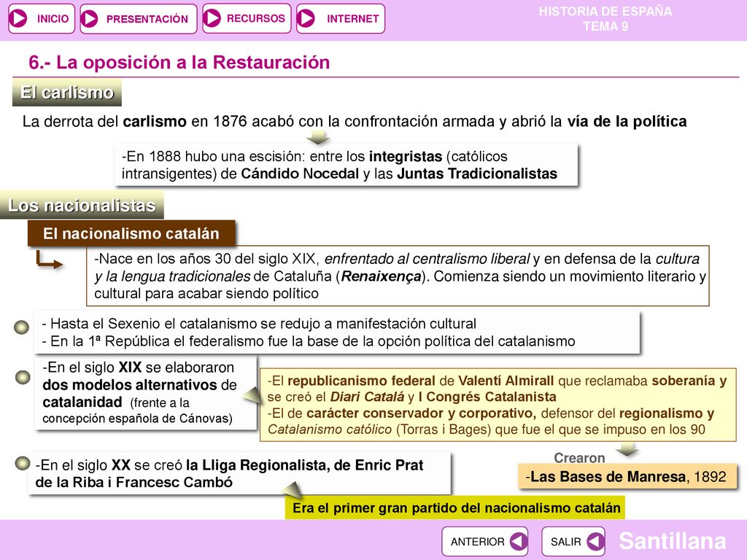The width and height of the screenshot is (747, 560).
Task: Click the text 'concepción española de Cánovas'
Action: 137,419
